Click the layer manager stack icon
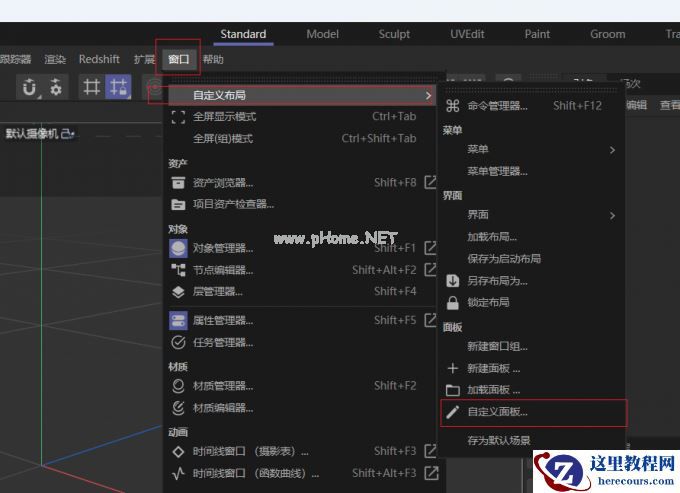The height and width of the screenshot is (493, 680). tap(178, 292)
